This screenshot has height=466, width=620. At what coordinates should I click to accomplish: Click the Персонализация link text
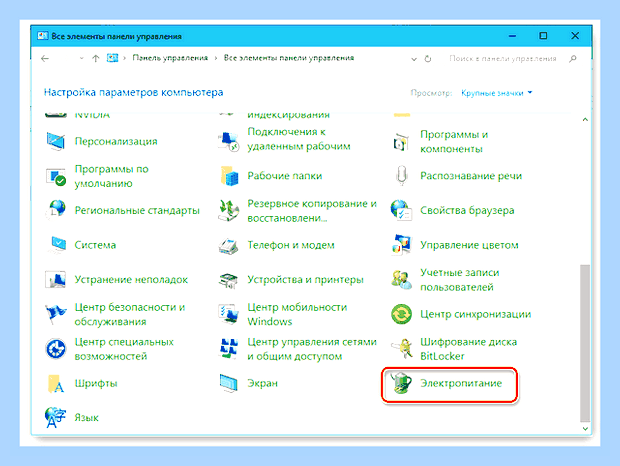[x=116, y=141]
